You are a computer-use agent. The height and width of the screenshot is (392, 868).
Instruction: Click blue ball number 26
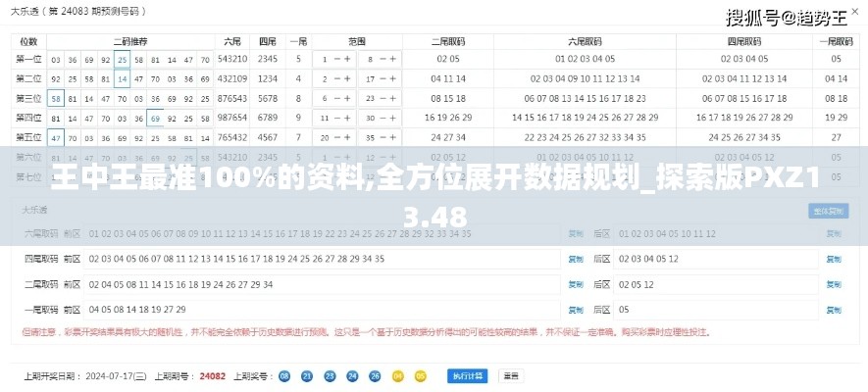pos(376,376)
